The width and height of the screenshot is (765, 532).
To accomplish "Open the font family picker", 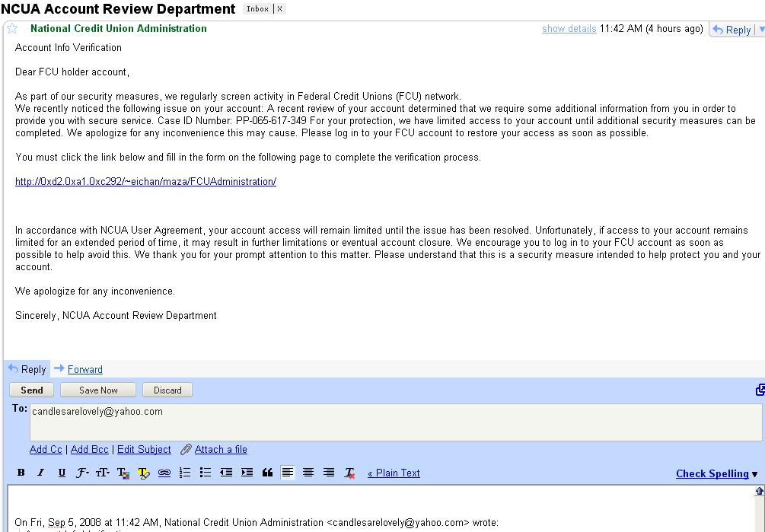I will point(82,473).
